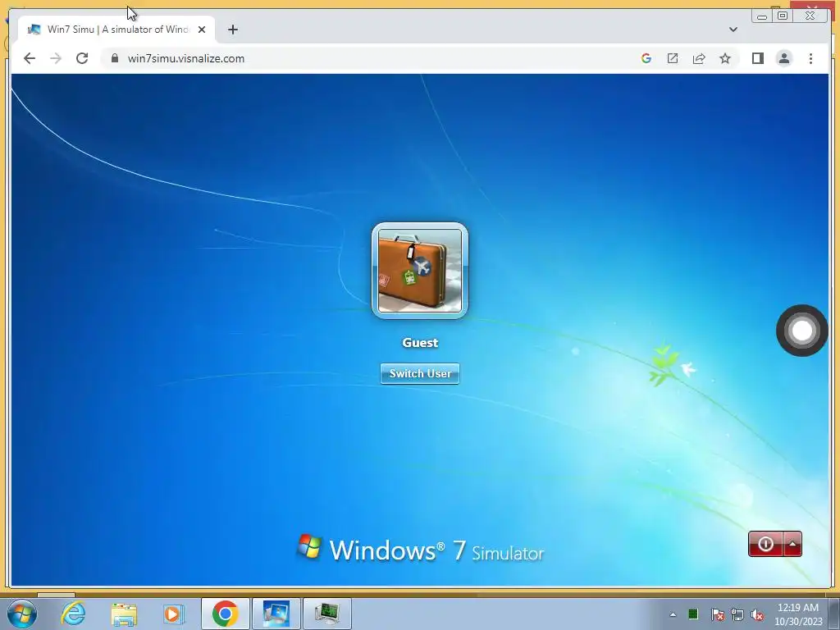Viewport: 840px width, 630px height.
Task: Open the desktop personalization taskbar window
Action: [276, 614]
